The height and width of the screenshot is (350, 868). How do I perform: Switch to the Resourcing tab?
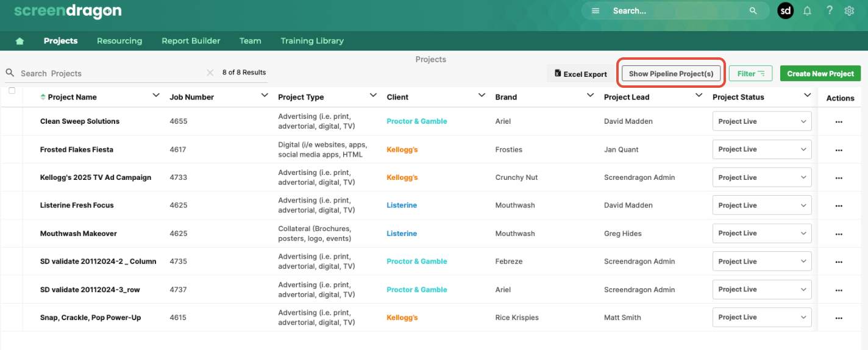point(119,41)
